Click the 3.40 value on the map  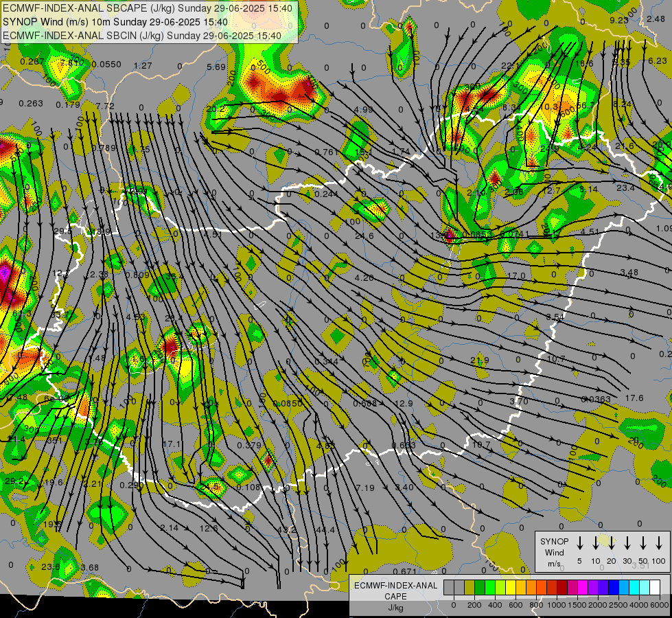[404, 488]
